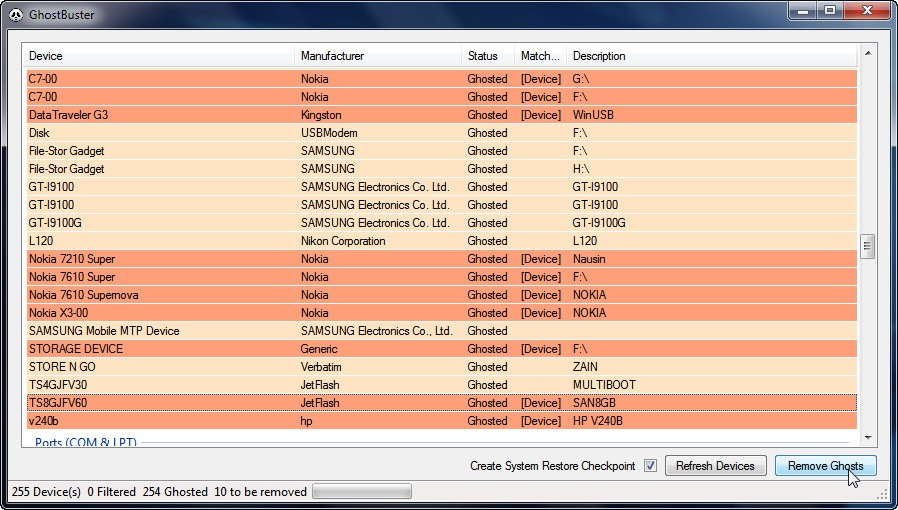Click the 255 Device(s) status bar entry
The height and width of the screenshot is (510, 898).
point(46,492)
